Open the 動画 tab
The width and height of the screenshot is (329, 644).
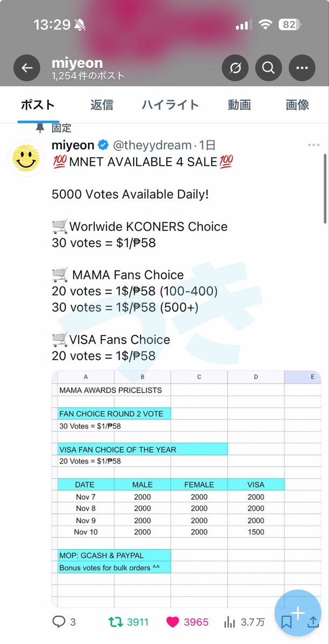tap(239, 105)
